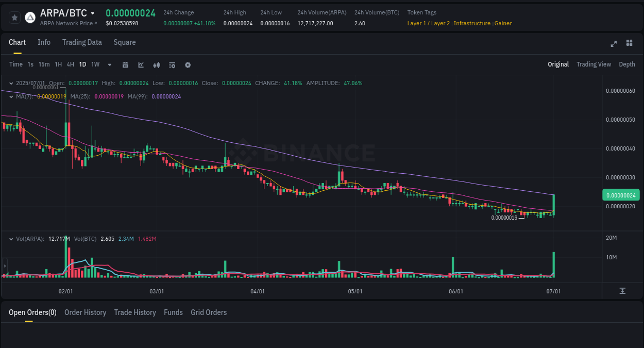
Task: Open the extra timeframe dropdown arrow
Action: [109, 64]
